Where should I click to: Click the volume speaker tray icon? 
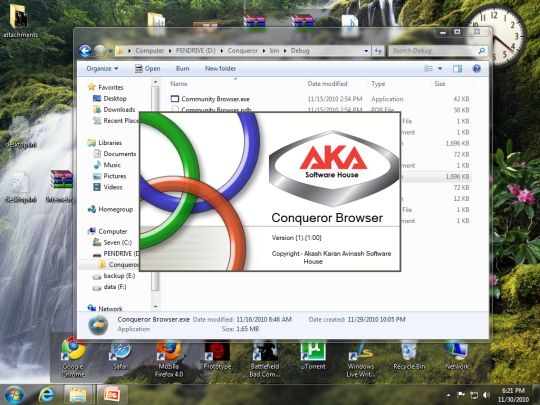(486, 395)
